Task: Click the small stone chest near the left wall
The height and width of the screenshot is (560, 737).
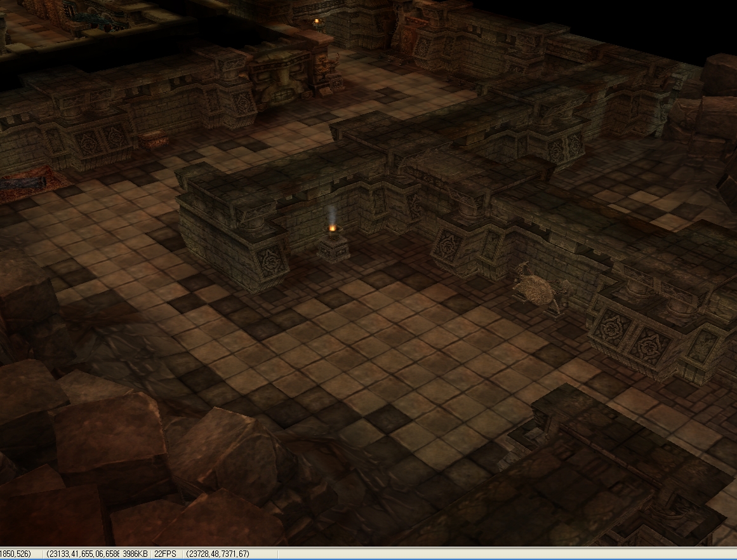Action: 154,138
